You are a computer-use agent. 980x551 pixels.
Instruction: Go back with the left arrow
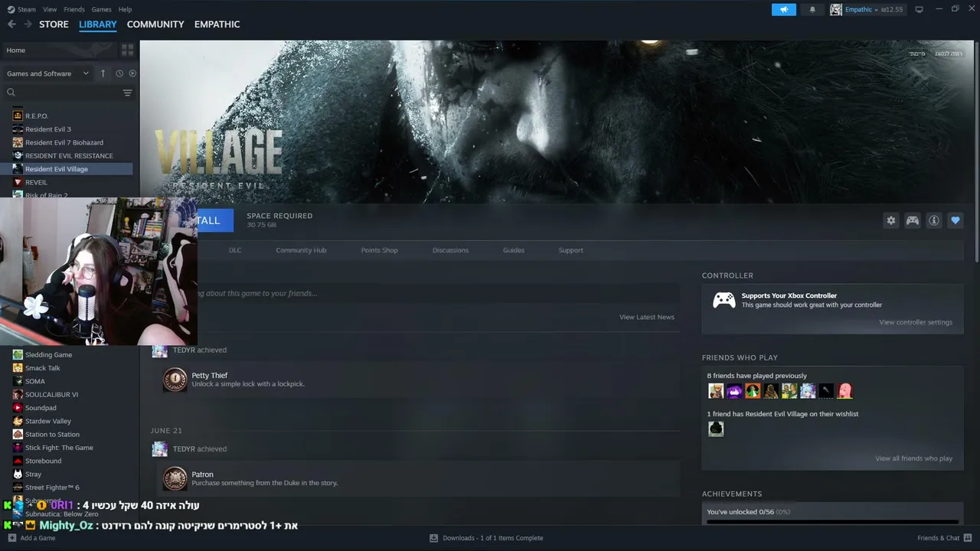[x=11, y=24]
